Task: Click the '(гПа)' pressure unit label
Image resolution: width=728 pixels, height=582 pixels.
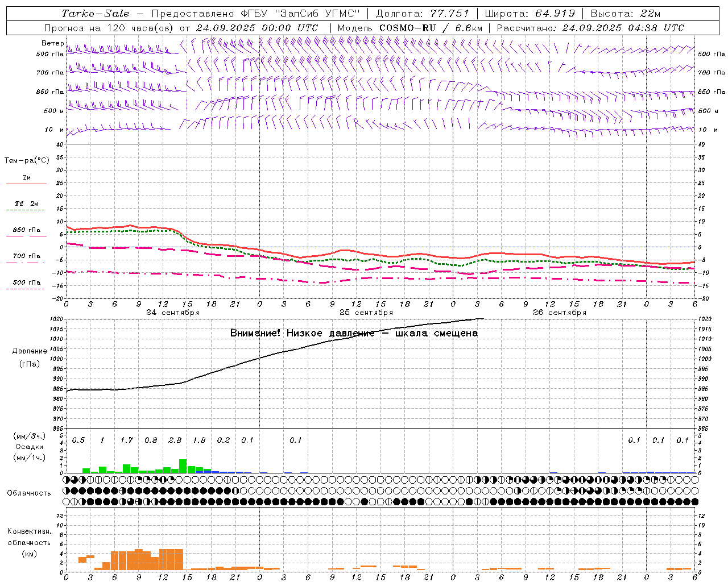Action: click(29, 364)
